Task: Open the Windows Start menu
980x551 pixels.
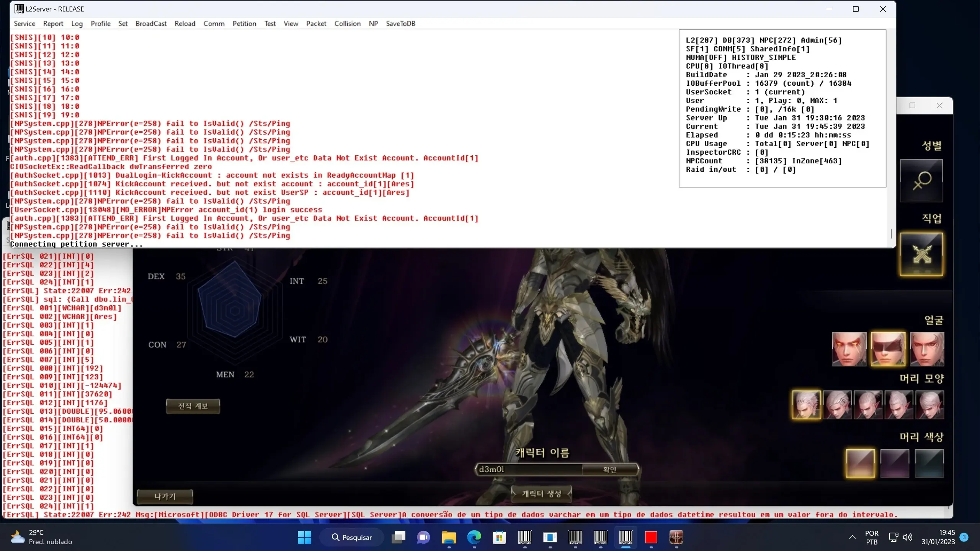Action: pyautogui.click(x=304, y=538)
